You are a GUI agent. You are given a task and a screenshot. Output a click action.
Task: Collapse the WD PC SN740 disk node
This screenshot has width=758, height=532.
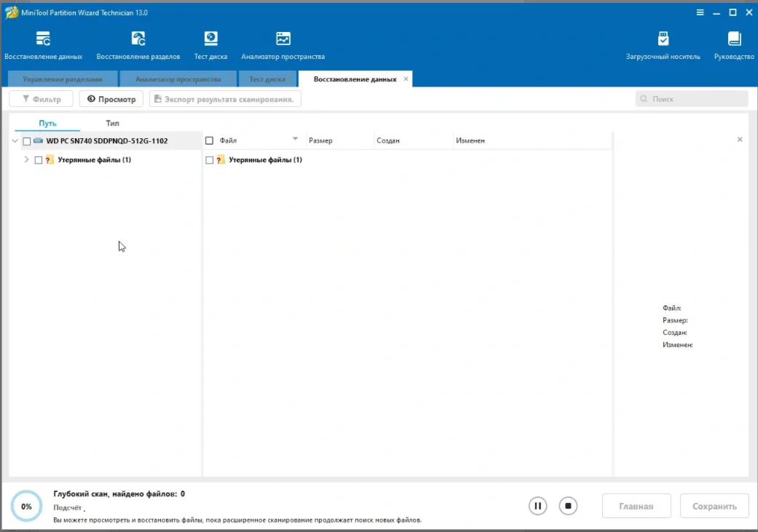tap(15, 141)
